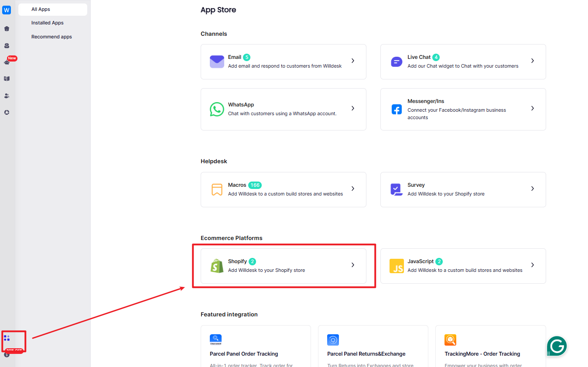Click the Ecommerce Platforms section heading
The width and height of the screenshot is (588, 367).
232,238
